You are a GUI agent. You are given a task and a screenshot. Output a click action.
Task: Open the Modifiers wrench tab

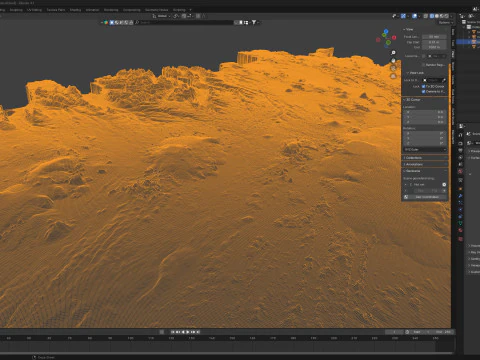[x=460, y=196]
